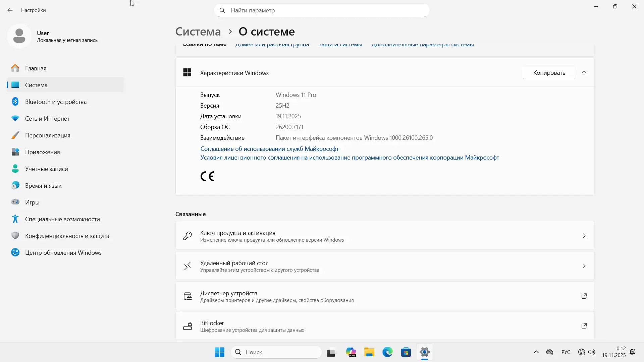Click the BitLocker external link icon
This screenshot has width=644, height=362.
[584, 326]
